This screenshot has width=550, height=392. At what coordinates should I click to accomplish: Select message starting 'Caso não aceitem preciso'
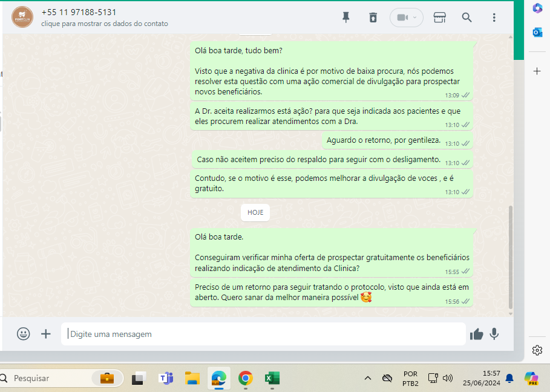click(332, 160)
